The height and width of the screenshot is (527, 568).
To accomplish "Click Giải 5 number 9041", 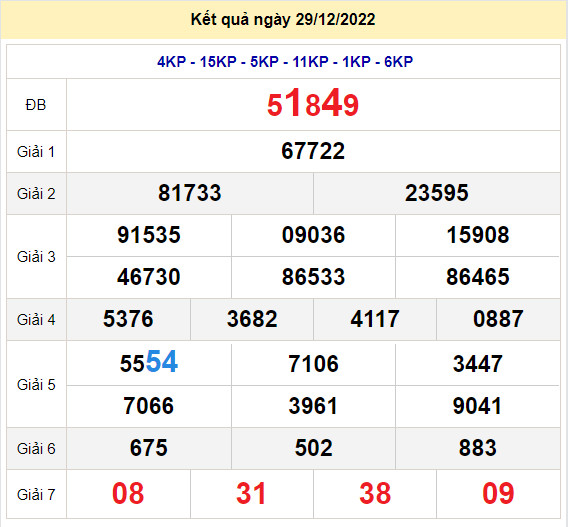I will click(477, 406).
